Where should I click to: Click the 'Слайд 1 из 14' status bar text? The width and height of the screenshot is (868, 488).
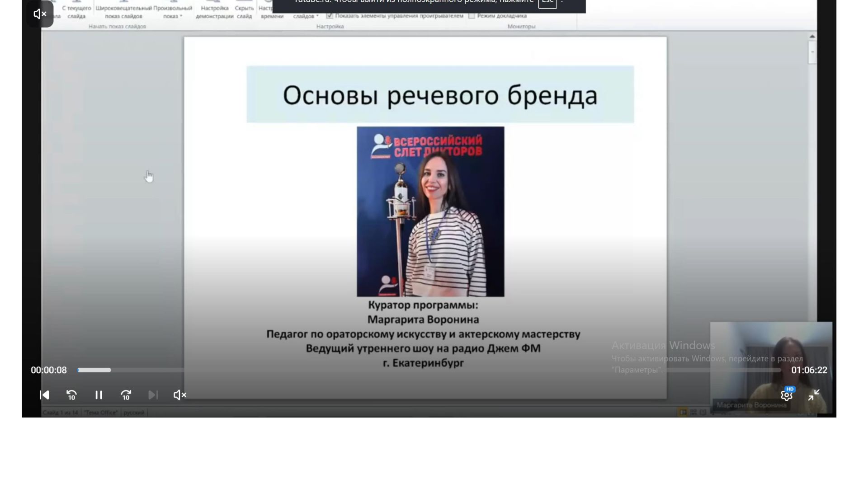60,413
